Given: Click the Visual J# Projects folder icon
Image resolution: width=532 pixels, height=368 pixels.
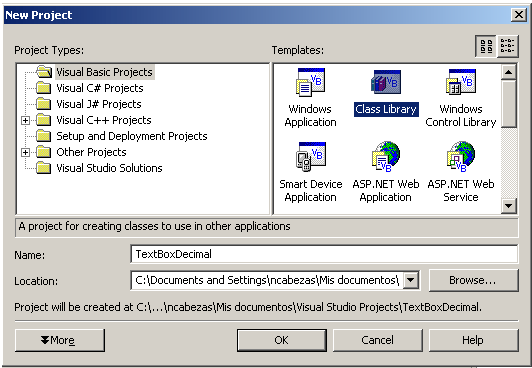Looking at the screenshot, I should point(44,104).
